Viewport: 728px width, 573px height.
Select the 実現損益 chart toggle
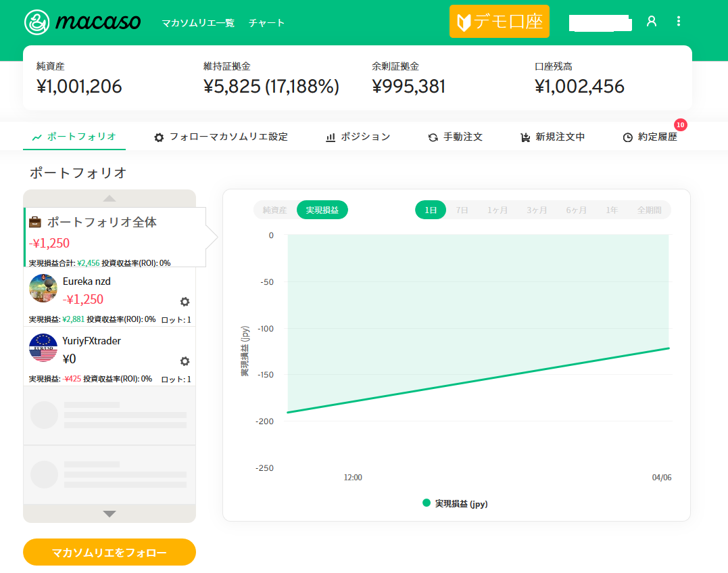point(322,210)
